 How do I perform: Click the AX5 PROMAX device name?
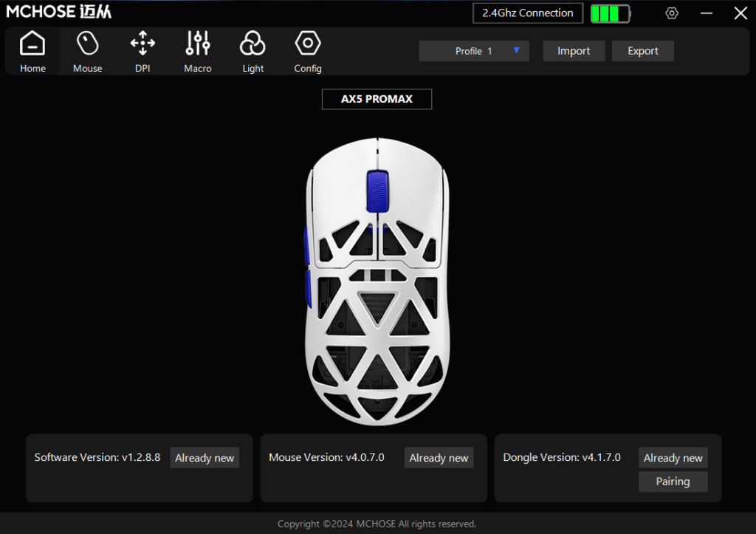click(x=377, y=99)
